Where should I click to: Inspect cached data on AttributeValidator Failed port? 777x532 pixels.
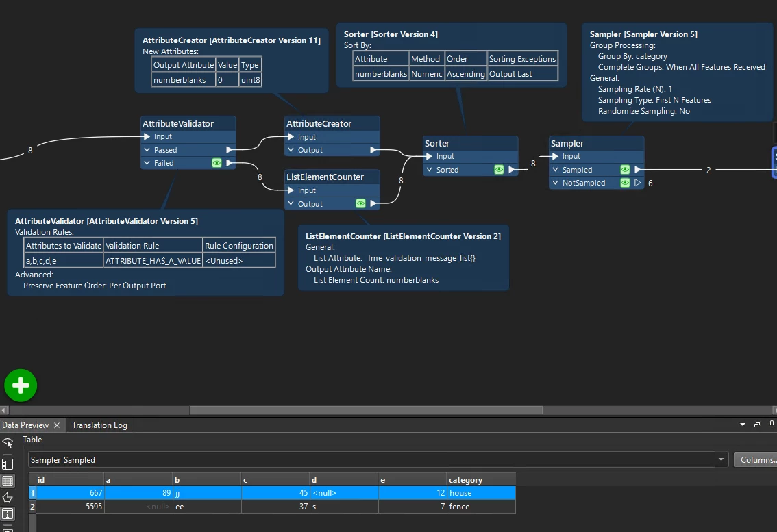point(217,162)
